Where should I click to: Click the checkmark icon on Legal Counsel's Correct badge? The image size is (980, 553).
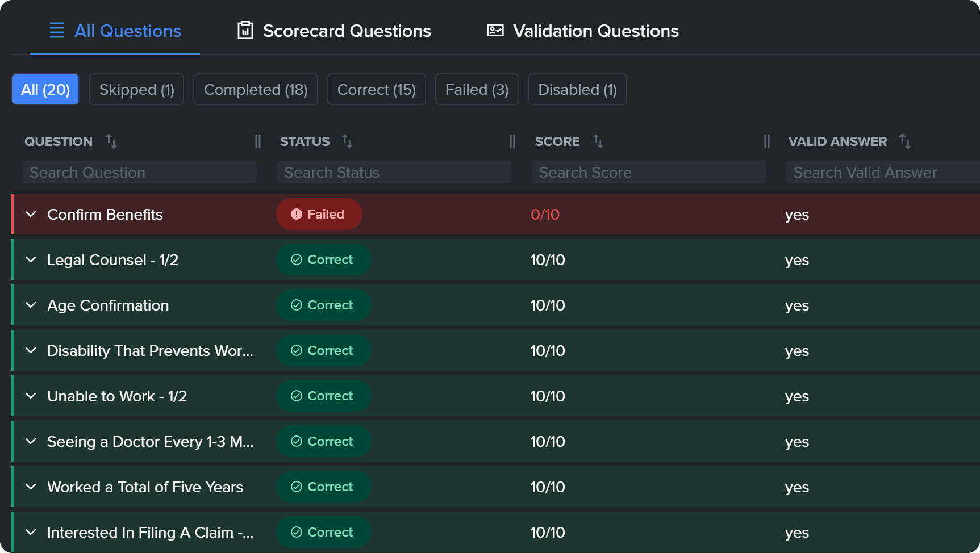[297, 259]
